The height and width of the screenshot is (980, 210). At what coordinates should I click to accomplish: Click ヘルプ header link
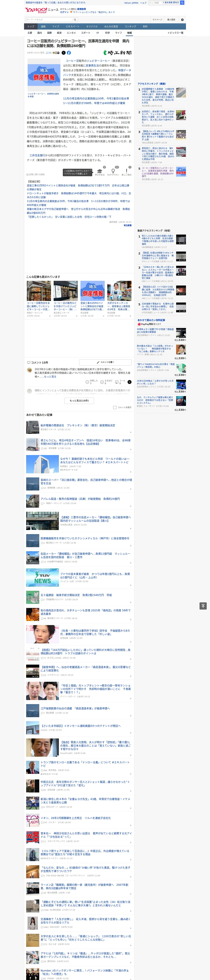[143, 3]
